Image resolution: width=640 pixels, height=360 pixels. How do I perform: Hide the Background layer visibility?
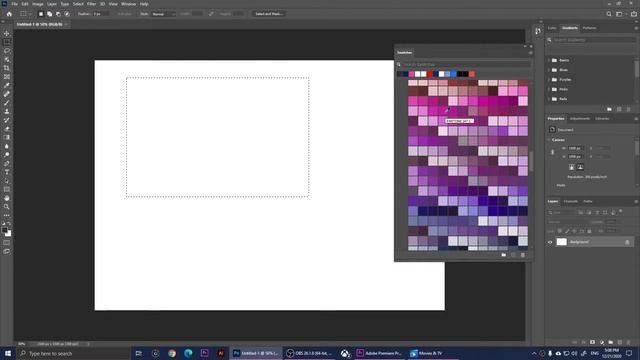pos(550,242)
